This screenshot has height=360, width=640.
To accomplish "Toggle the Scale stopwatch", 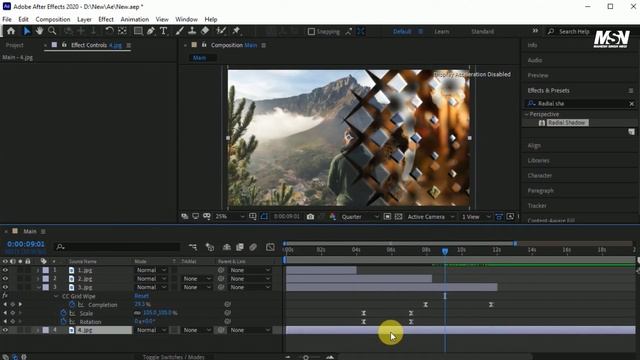I will coord(63,313).
